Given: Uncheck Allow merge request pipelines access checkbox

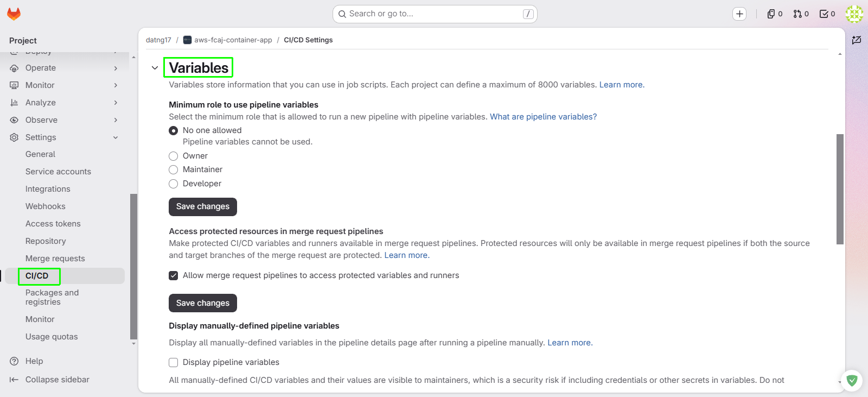Looking at the screenshot, I should 174,276.
